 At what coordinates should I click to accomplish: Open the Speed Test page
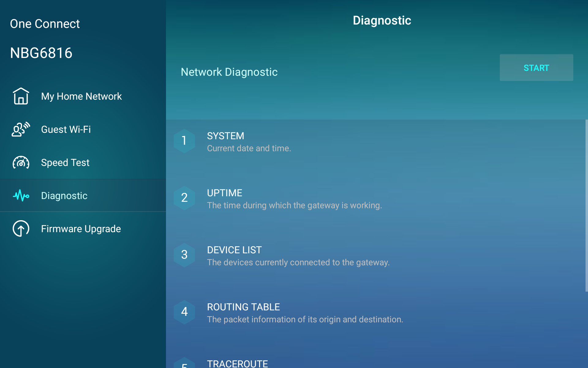65,163
